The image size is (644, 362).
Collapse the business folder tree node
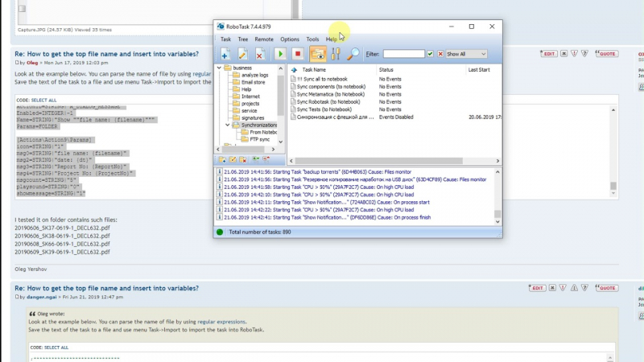pyautogui.click(x=218, y=68)
